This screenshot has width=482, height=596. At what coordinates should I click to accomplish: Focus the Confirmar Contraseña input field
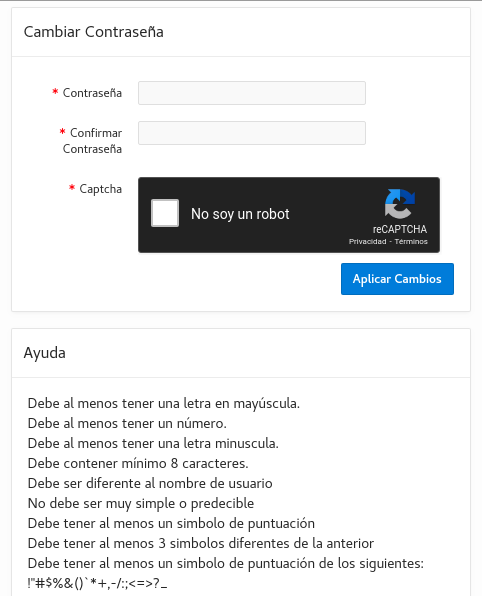(x=252, y=133)
